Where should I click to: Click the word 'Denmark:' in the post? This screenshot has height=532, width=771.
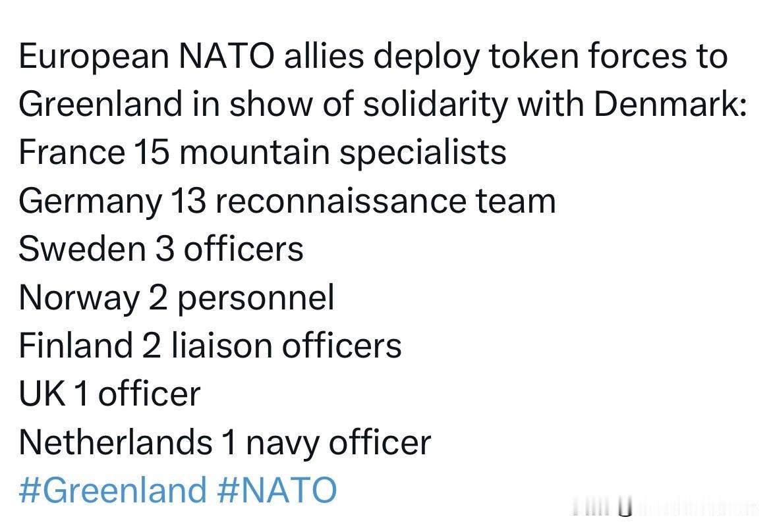click(671, 104)
